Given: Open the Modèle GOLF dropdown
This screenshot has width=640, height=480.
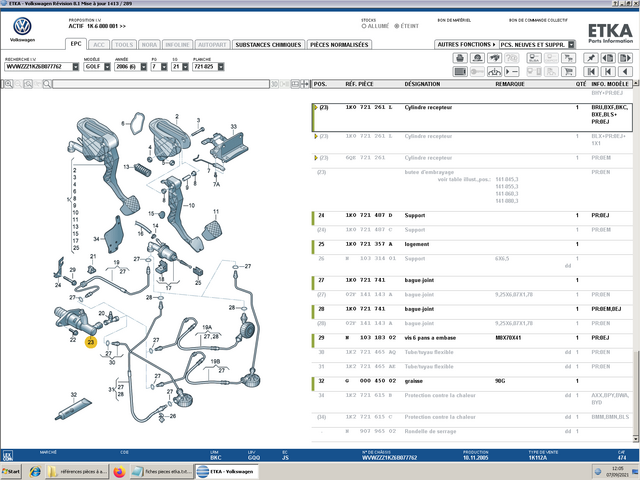Looking at the screenshot, I should tap(107, 67).
